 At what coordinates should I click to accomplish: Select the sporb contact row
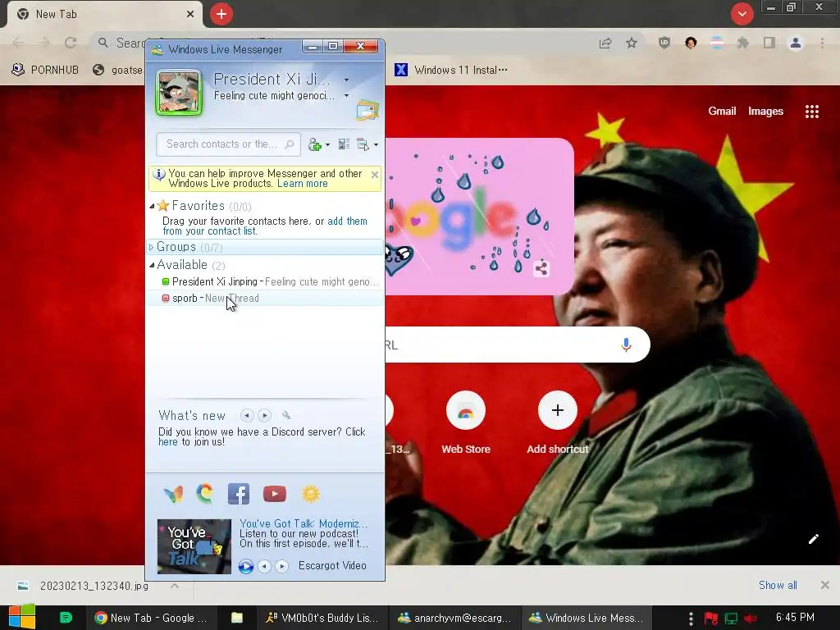point(266,299)
